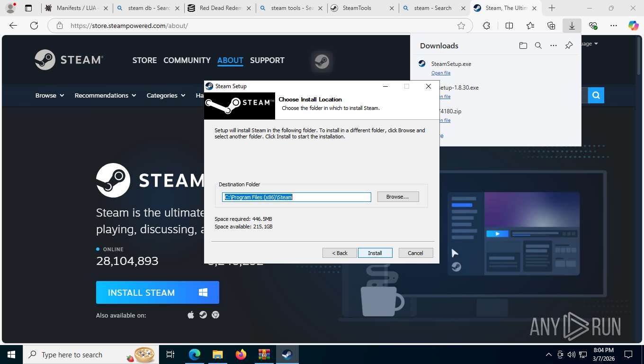
Task: Open file link under SteamSetup.exe
Action: point(441,73)
